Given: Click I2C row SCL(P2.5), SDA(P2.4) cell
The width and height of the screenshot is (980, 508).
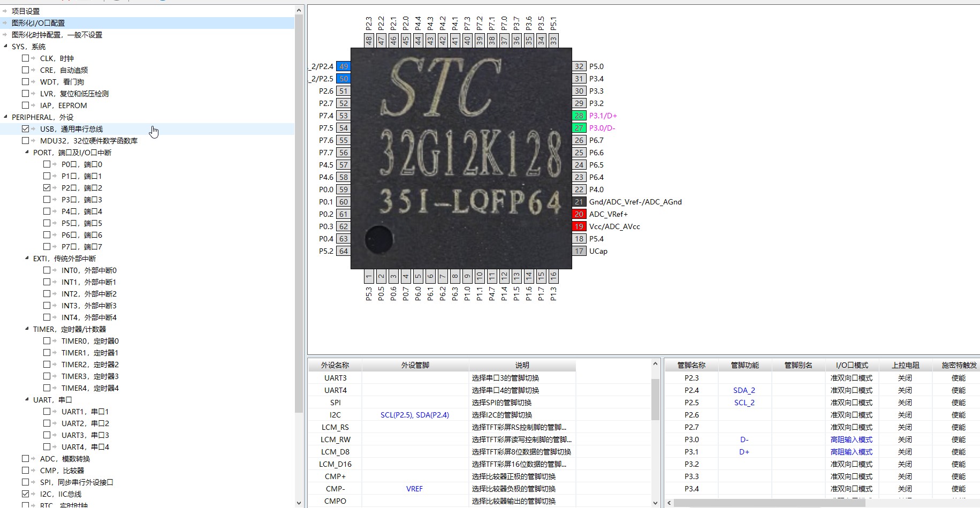Looking at the screenshot, I should (414, 415).
